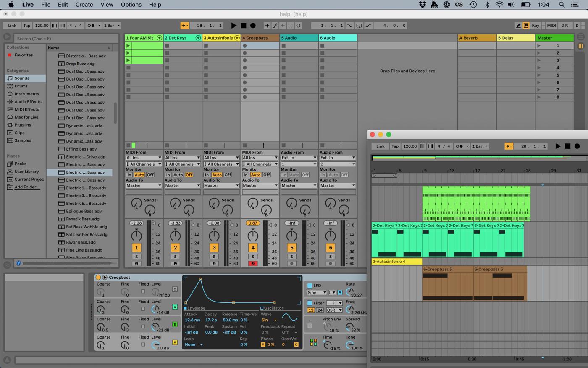Click the Four AM Kit volume knob
This screenshot has height=368, width=588.
coord(136,235)
